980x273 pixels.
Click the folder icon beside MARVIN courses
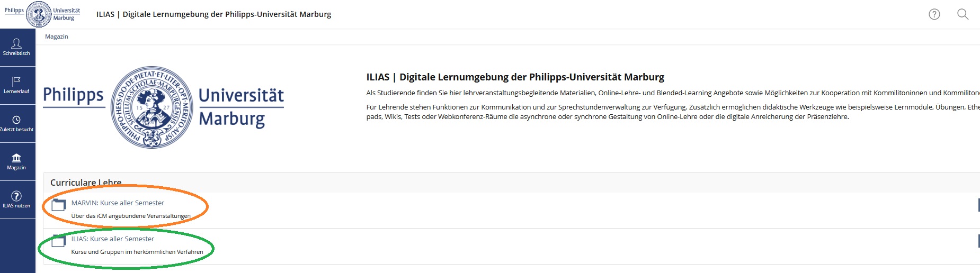click(x=58, y=204)
